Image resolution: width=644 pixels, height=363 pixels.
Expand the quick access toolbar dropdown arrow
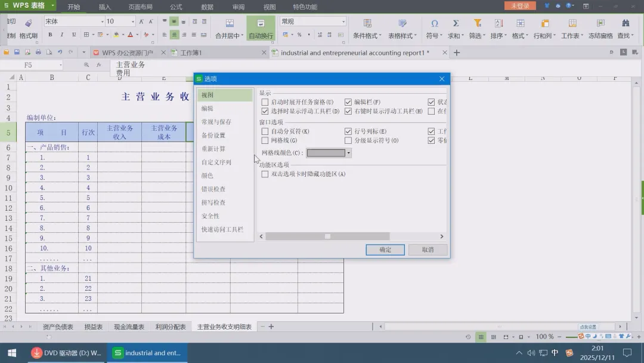[84, 52]
